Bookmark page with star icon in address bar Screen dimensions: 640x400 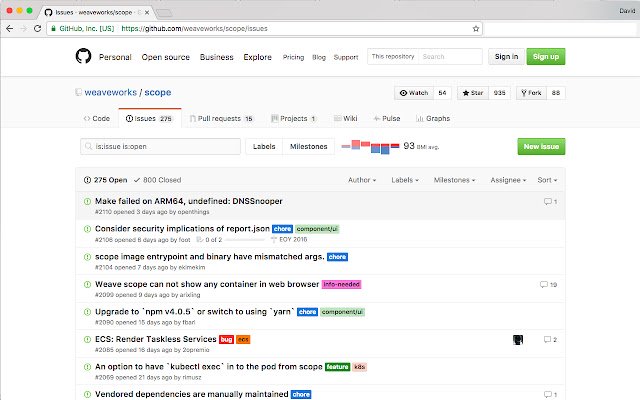point(476,29)
